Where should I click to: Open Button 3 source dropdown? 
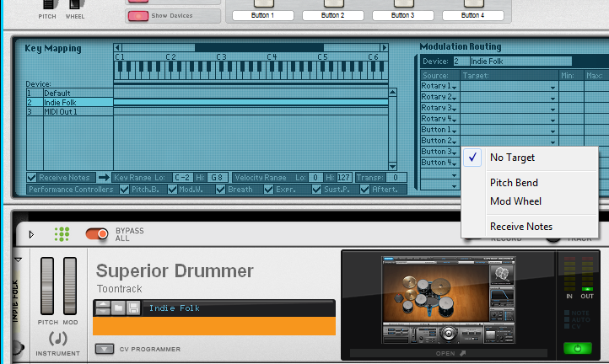pyautogui.click(x=439, y=152)
